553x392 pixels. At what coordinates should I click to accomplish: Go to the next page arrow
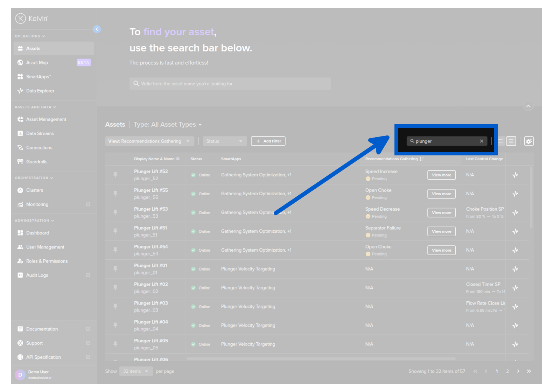click(x=518, y=371)
